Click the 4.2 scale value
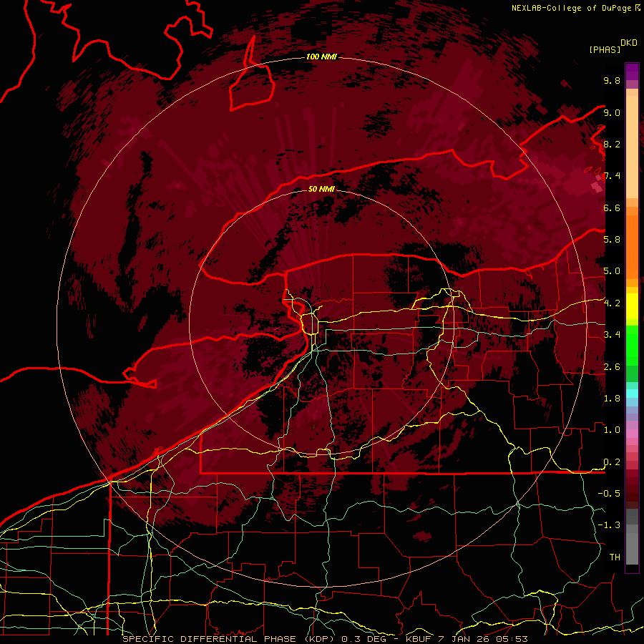 point(612,303)
